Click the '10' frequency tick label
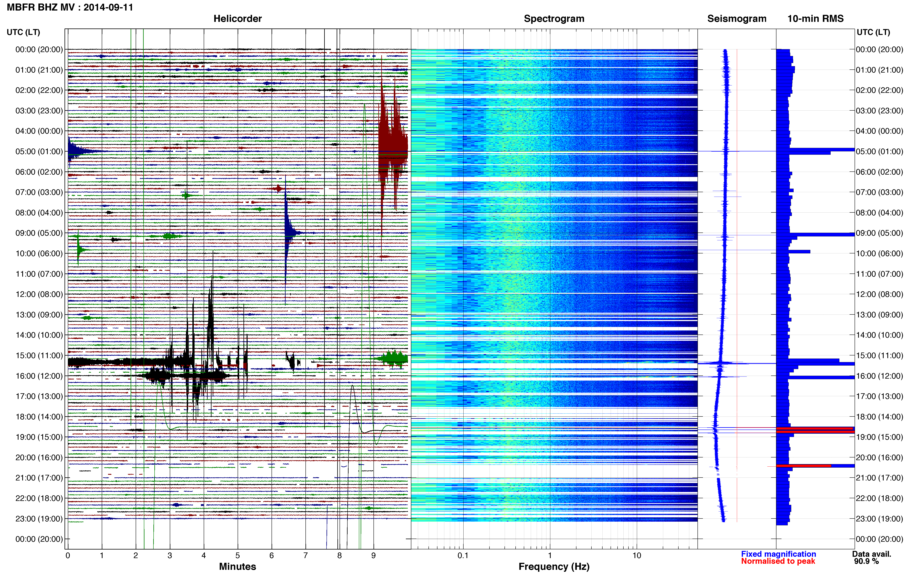The width and height of the screenshot is (924, 578). pyautogui.click(x=636, y=555)
